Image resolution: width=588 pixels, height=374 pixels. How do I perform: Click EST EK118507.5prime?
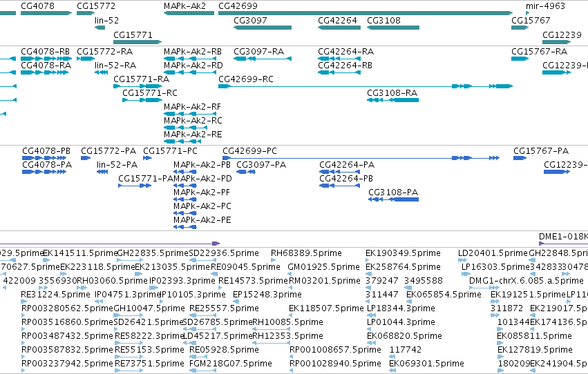[326, 309]
